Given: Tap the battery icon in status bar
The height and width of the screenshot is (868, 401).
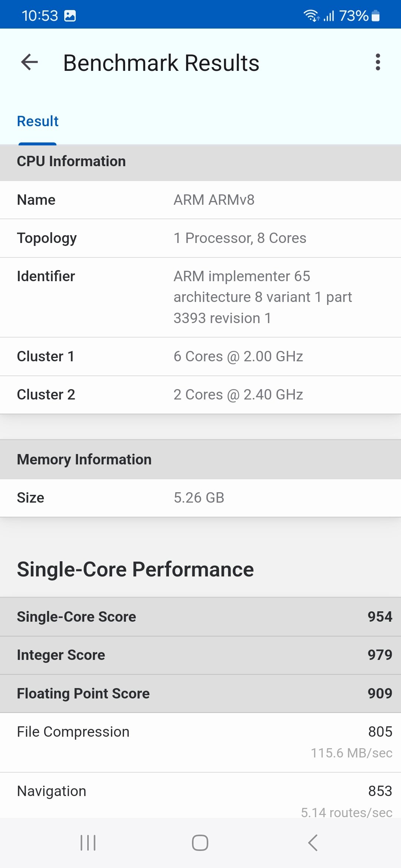Looking at the screenshot, I should tap(376, 16).
